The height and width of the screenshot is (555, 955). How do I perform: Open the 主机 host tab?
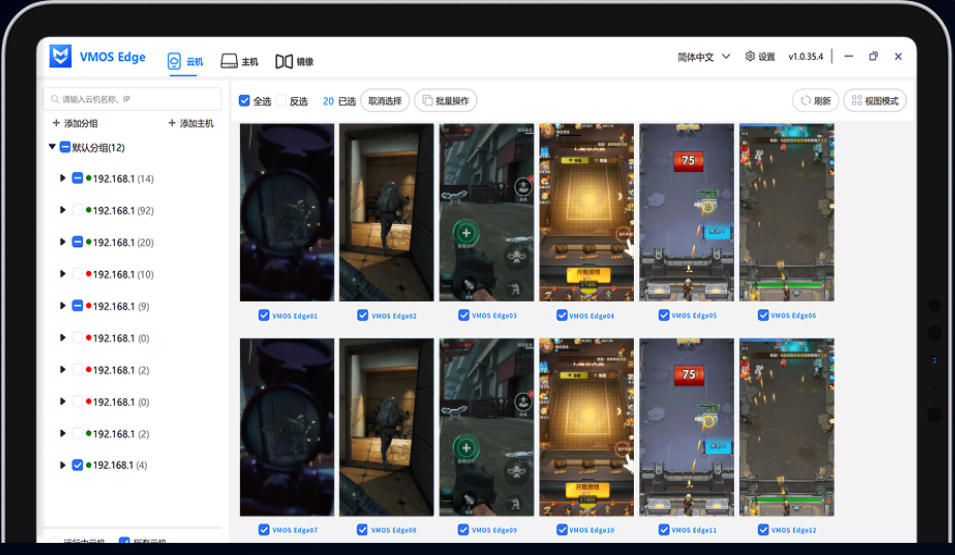[239, 62]
